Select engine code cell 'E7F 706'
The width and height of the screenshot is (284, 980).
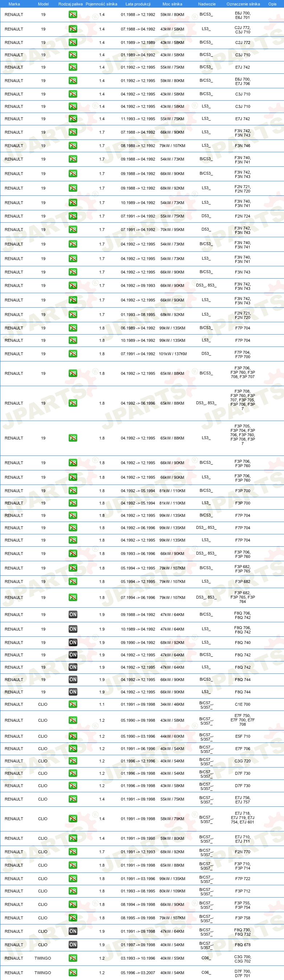tap(243, 749)
